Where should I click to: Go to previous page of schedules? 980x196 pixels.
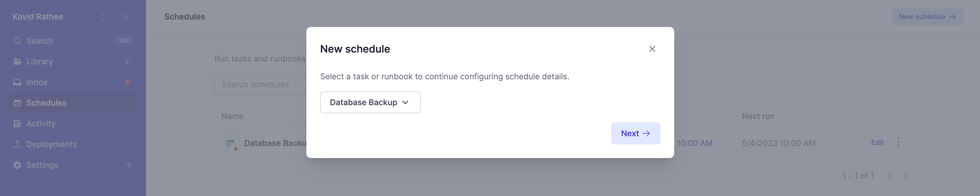tap(889, 176)
